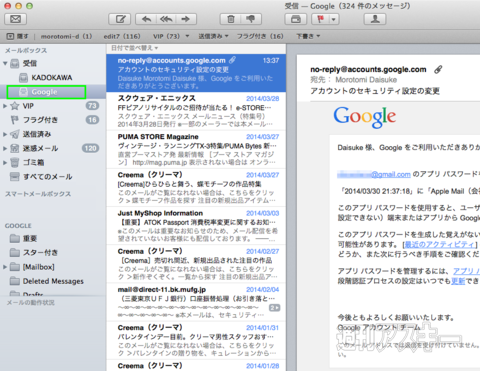This screenshot has width=480, height=371.
Task: Click the Reply arrow toolbar button
Action: 146,19
